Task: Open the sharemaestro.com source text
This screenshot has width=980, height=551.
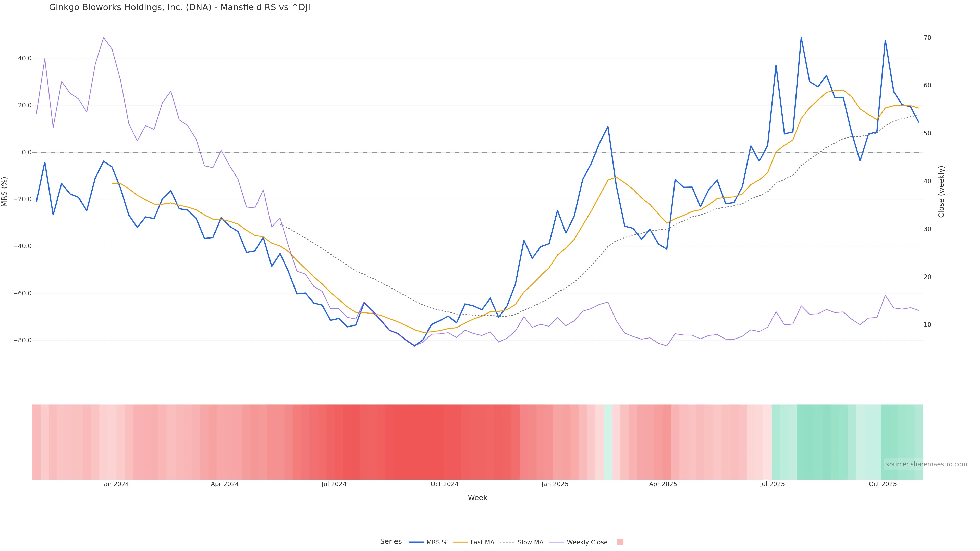Action: point(926,464)
